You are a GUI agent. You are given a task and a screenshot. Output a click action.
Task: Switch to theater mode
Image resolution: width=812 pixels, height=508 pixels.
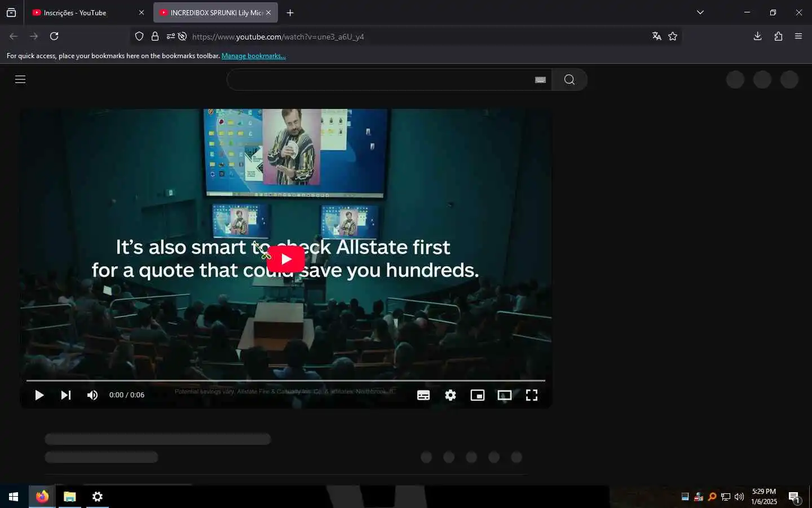point(505,395)
